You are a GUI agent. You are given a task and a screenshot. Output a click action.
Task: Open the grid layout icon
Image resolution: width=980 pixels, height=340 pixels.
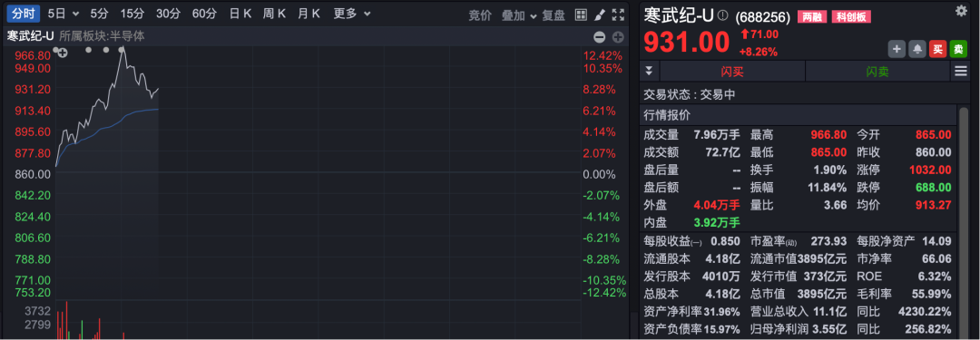click(x=581, y=15)
